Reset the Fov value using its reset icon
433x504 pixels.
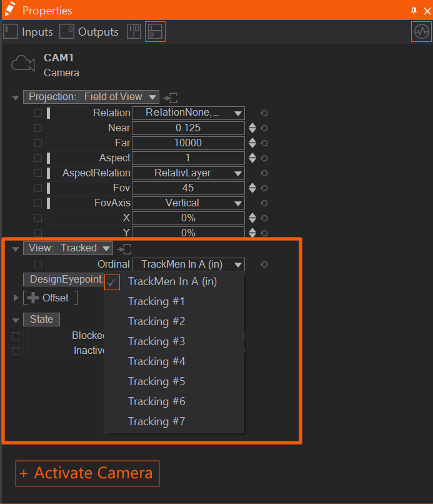[x=264, y=188]
